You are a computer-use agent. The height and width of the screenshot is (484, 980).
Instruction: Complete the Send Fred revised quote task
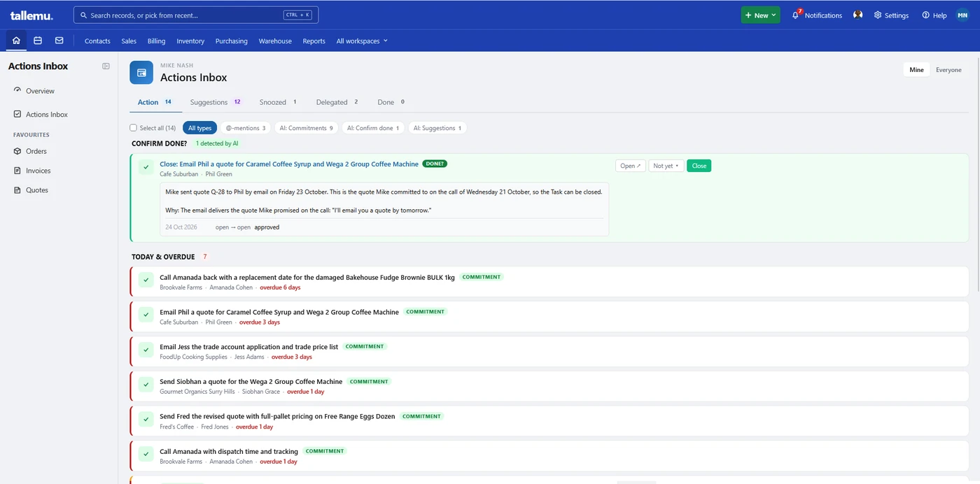(146, 420)
